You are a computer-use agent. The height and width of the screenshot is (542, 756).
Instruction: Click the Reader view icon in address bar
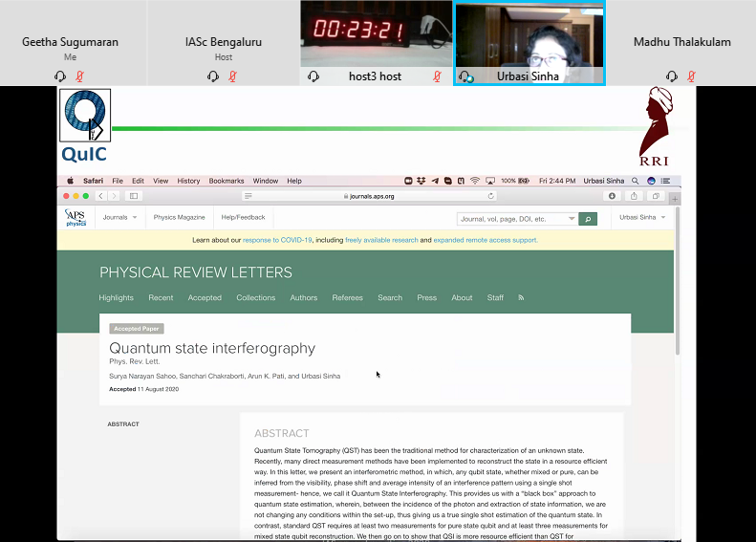tap(248, 196)
